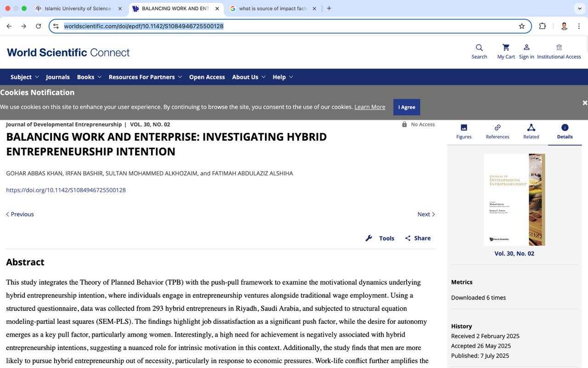The height and width of the screenshot is (368, 588).
Task: Switch to the Figures tab
Action: coord(464,132)
